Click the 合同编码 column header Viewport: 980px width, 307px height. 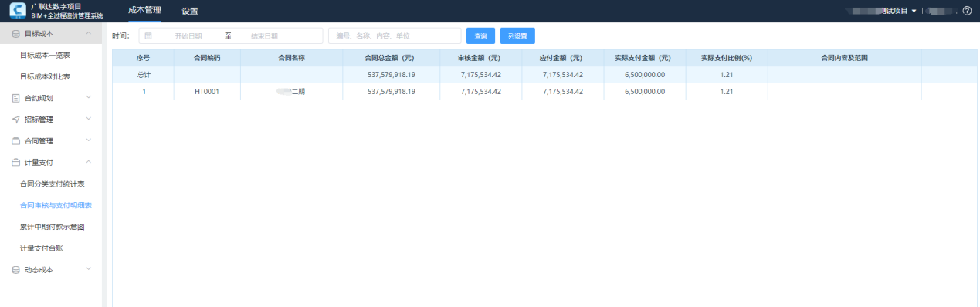[x=207, y=58]
